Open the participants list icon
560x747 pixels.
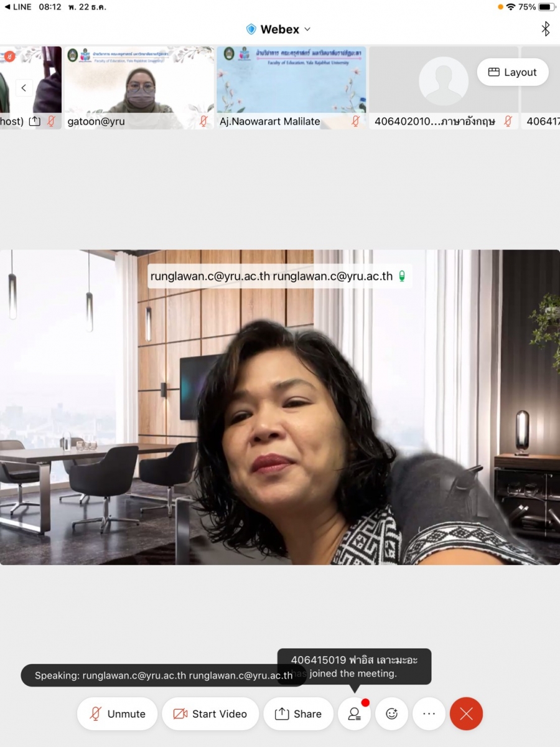pos(354,714)
